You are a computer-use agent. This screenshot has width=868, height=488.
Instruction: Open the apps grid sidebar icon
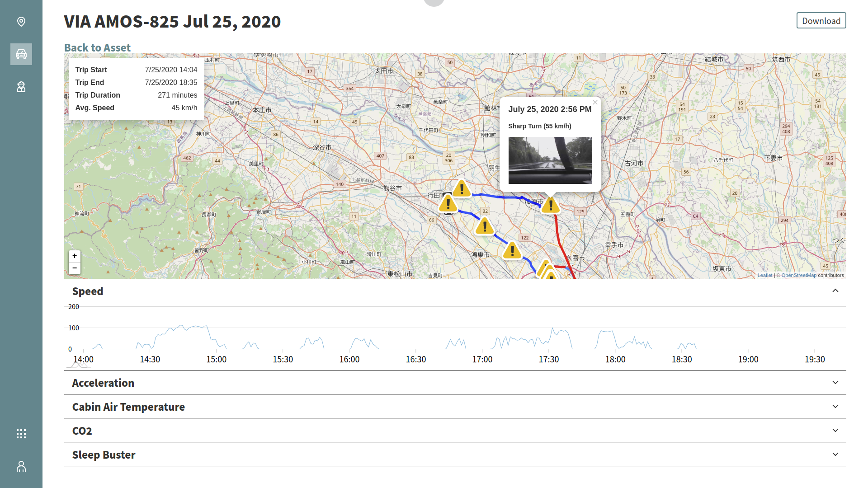tap(21, 434)
